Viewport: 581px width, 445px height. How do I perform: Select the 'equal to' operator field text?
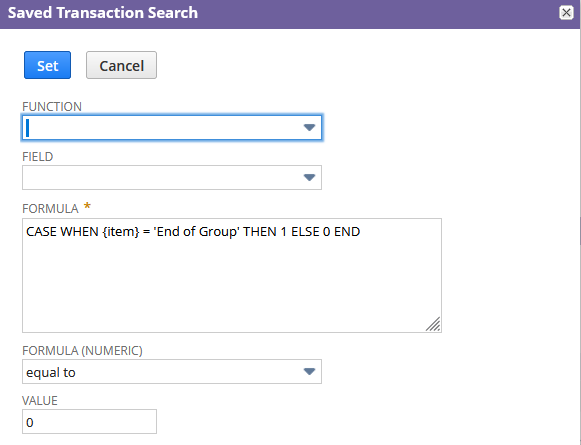51,372
